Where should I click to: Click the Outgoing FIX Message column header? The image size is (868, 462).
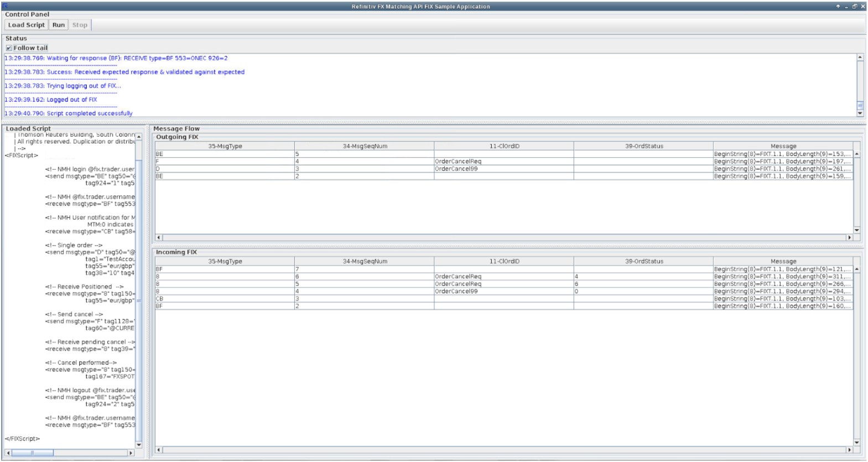point(783,146)
